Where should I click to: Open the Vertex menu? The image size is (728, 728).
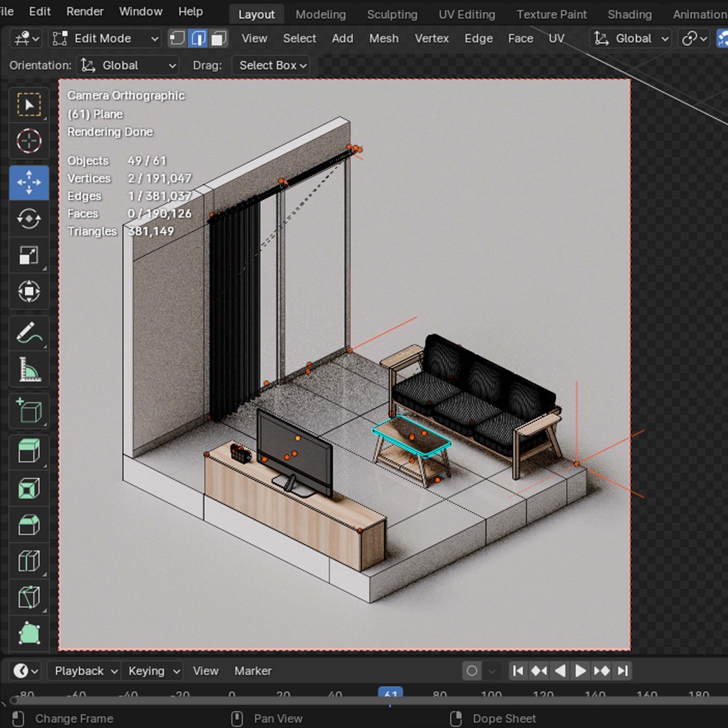(x=432, y=38)
